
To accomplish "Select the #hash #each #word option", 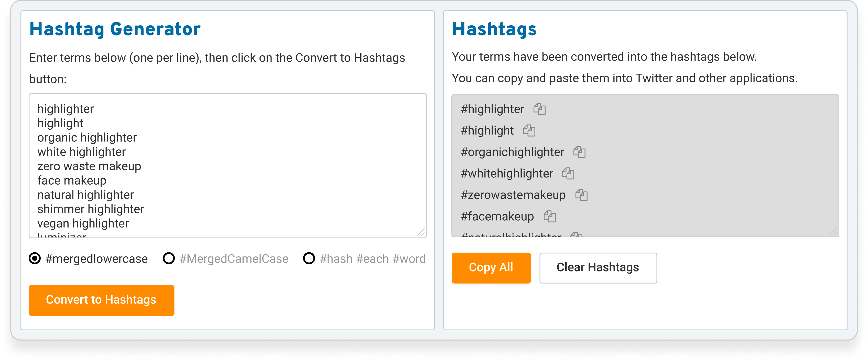I will click(309, 259).
